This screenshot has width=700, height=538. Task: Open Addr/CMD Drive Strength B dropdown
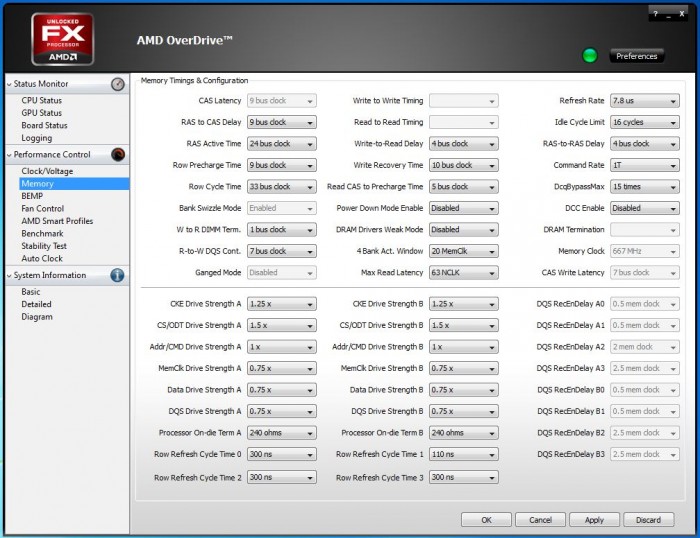pos(463,347)
